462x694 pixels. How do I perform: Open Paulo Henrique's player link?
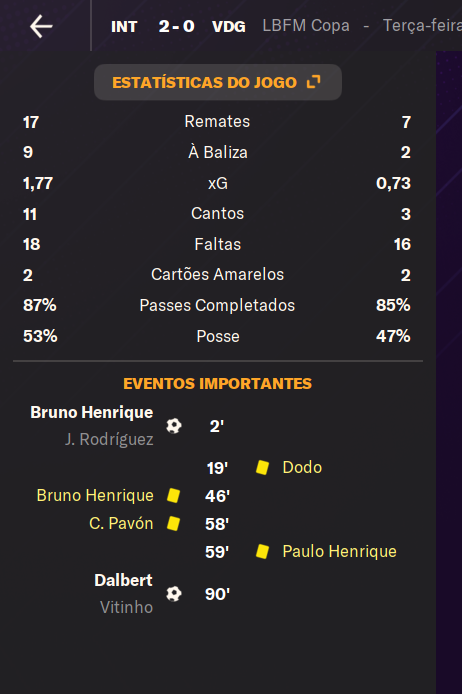pos(339,551)
